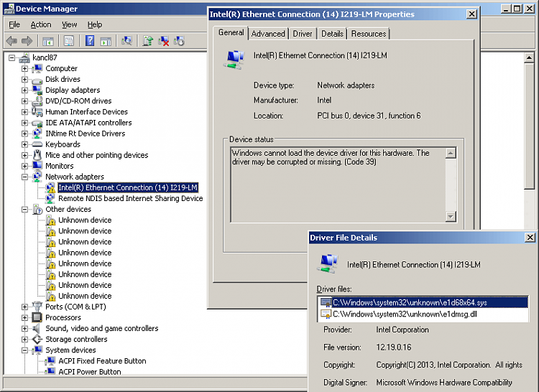The width and height of the screenshot is (539, 392).
Task: Click the Ports (COM & LPT) category icon
Action: 37,307
